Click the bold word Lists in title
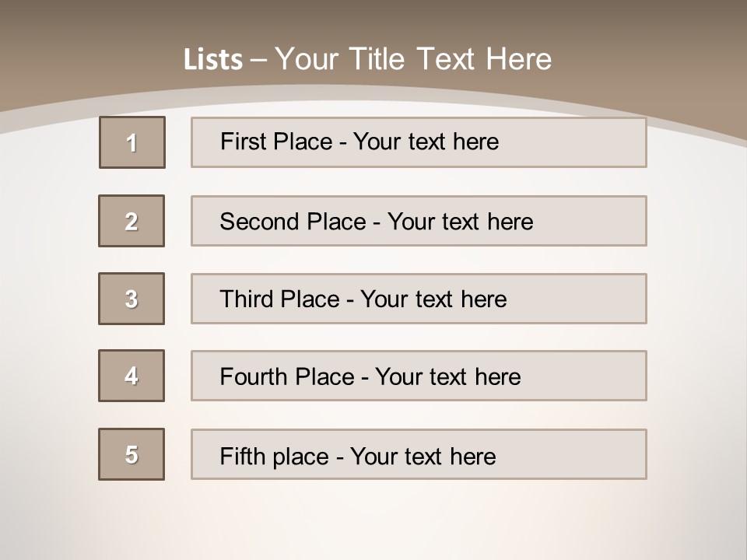 pos(213,59)
